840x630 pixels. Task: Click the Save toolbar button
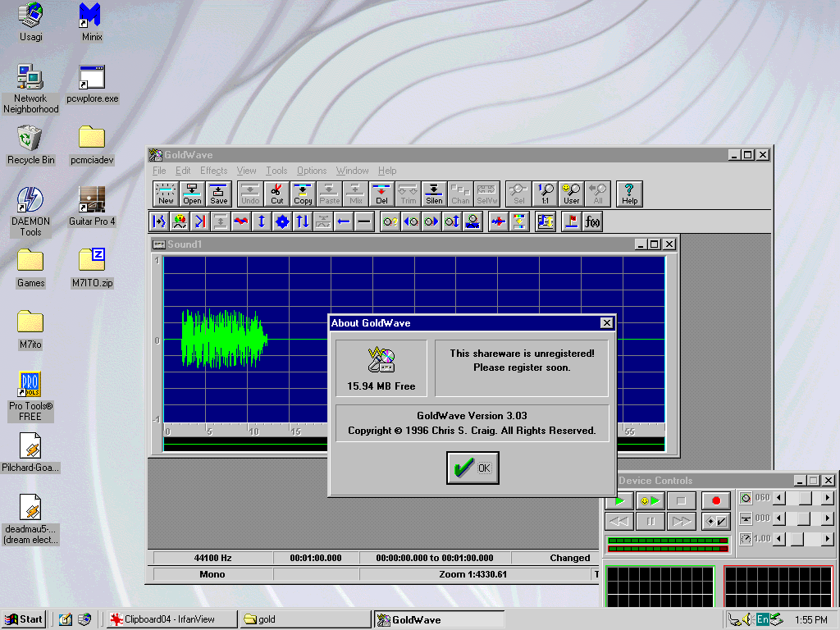tap(218, 194)
